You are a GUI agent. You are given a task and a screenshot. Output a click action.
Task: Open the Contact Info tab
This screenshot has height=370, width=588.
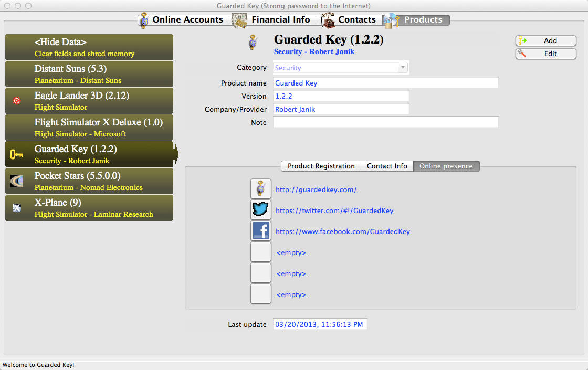[x=387, y=166]
